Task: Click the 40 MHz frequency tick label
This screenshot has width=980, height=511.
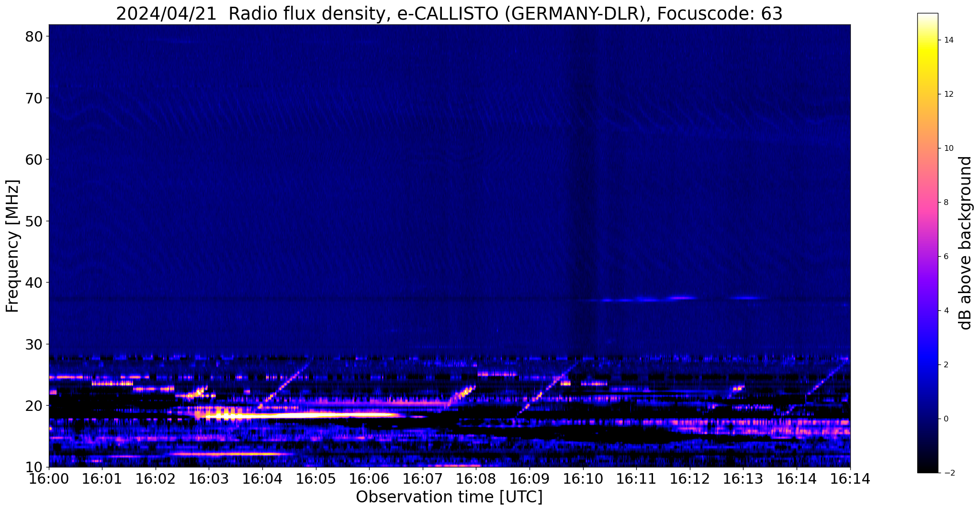Action: coord(34,283)
